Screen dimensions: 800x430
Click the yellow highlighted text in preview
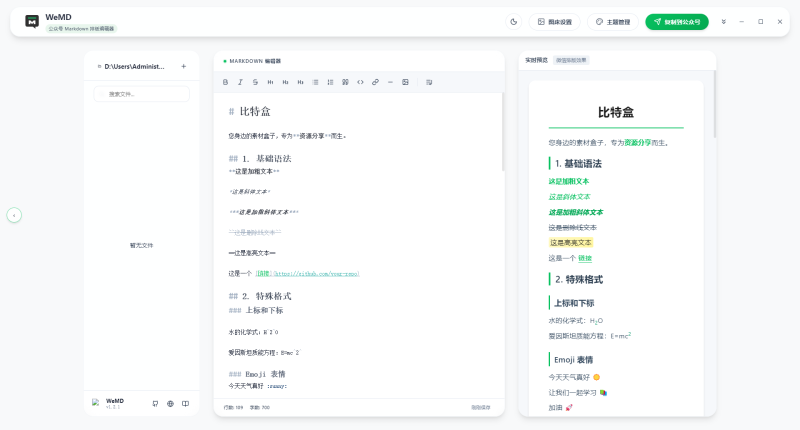click(571, 243)
